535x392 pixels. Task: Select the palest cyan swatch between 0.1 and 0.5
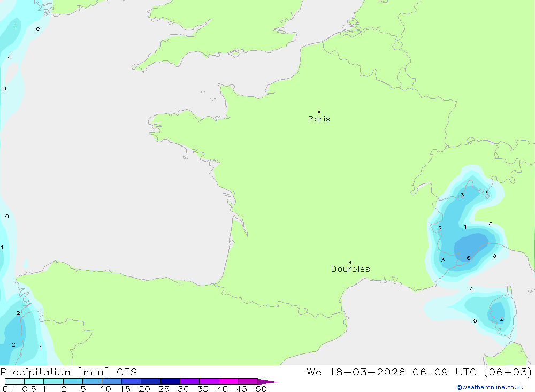14,381
